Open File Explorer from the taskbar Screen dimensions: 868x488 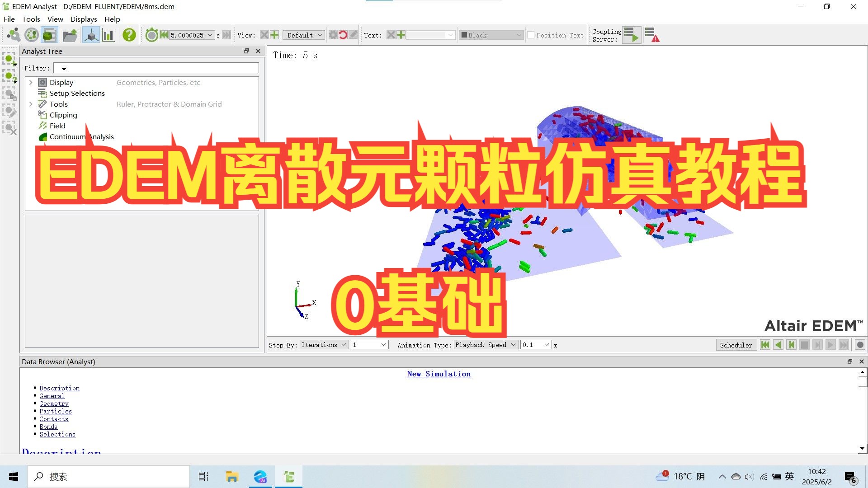[232, 477]
